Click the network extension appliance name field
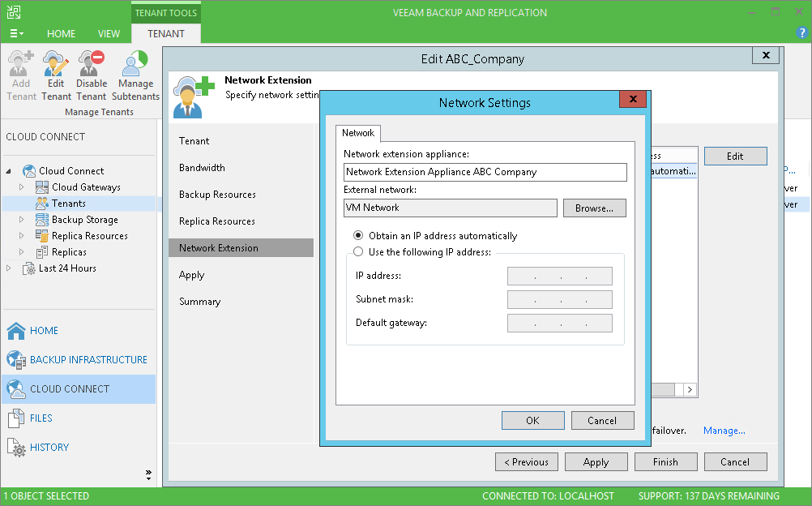This screenshot has width=812, height=506. 485,172
